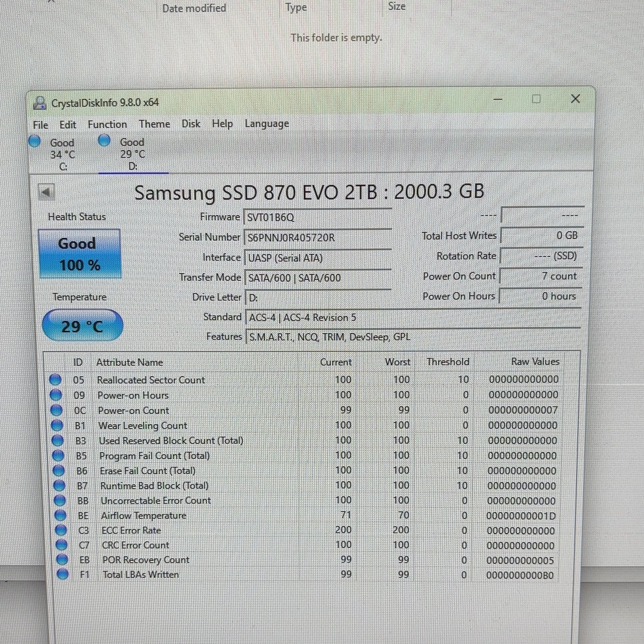Open the Function menu
644x644 pixels.
pyautogui.click(x=107, y=125)
